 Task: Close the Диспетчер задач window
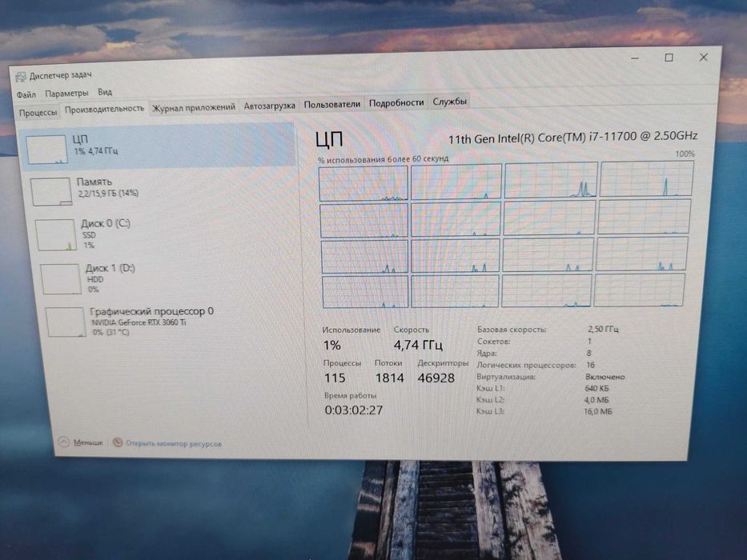(x=703, y=57)
